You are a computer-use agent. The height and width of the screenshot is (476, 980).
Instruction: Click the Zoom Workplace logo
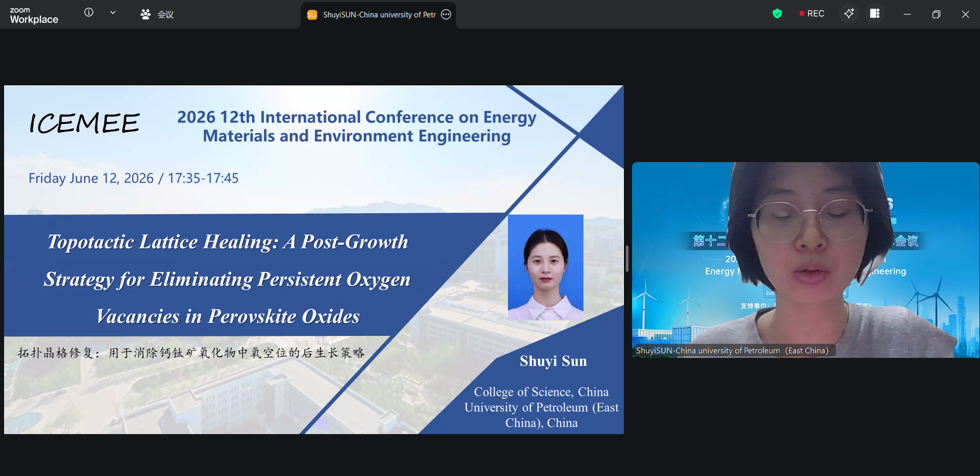34,15
